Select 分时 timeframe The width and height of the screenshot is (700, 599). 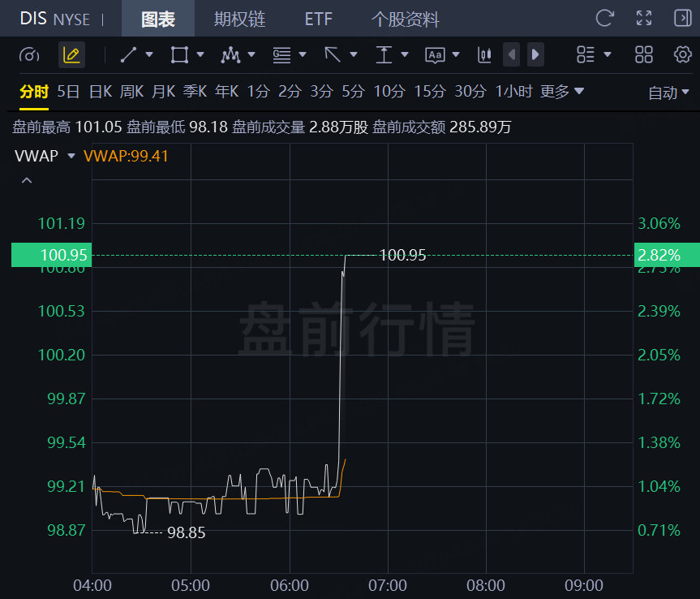point(34,92)
